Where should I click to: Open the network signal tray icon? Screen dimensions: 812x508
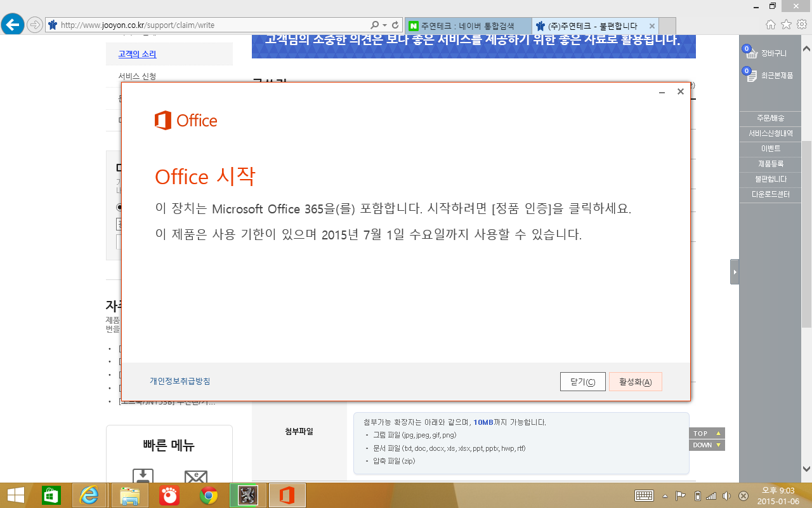point(711,496)
